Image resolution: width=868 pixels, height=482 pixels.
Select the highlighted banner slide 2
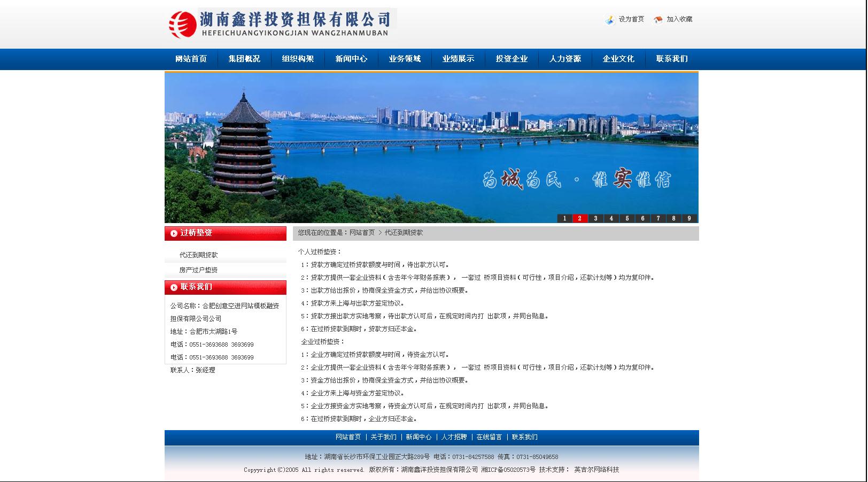[580, 218]
